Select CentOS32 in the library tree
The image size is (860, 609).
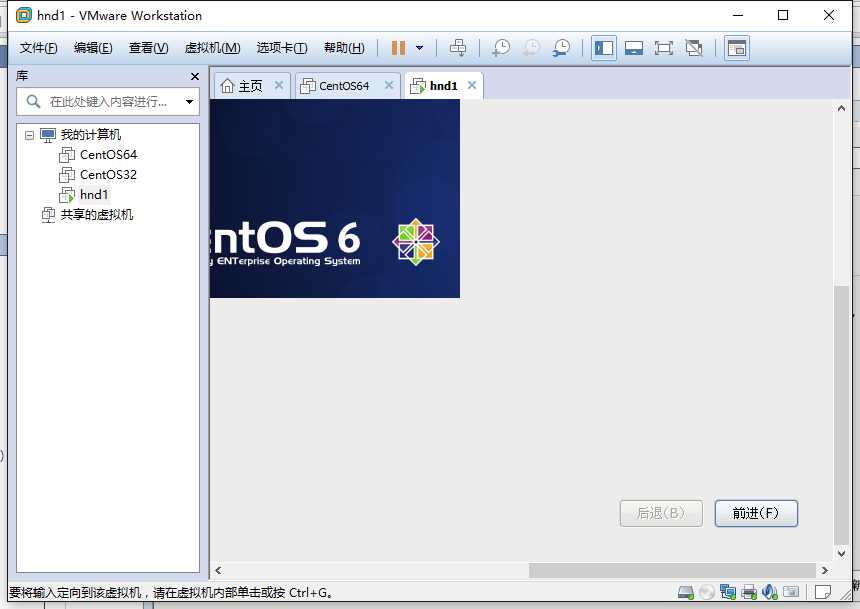pyautogui.click(x=108, y=174)
